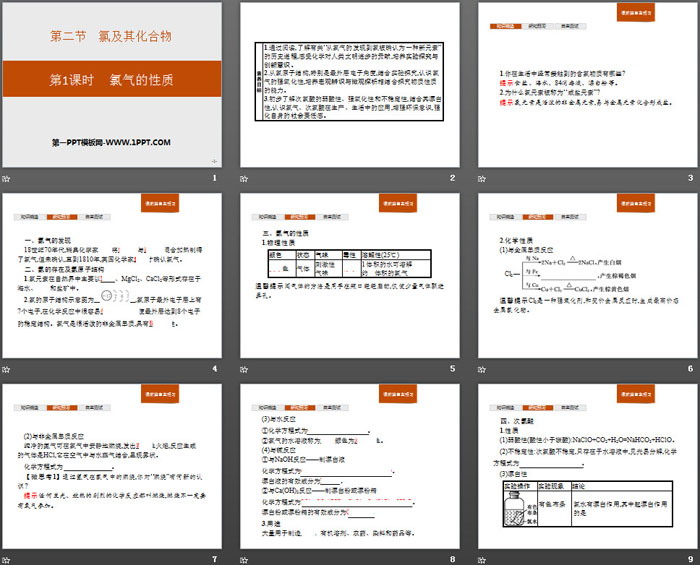Click the 1PPT.COM template link on slide 1
700x565 pixels.
tap(111, 142)
